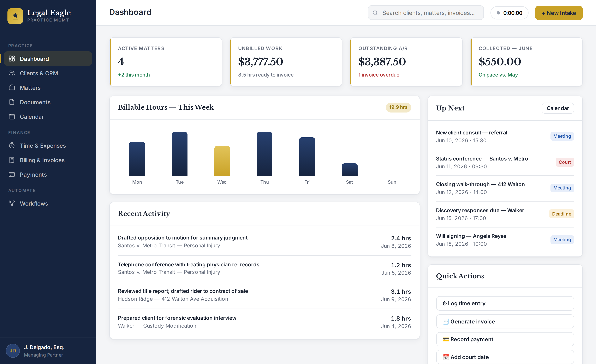Click Add court date quick action
The width and height of the screenshot is (596, 364).
pyautogui.click(x=505, y=357)
